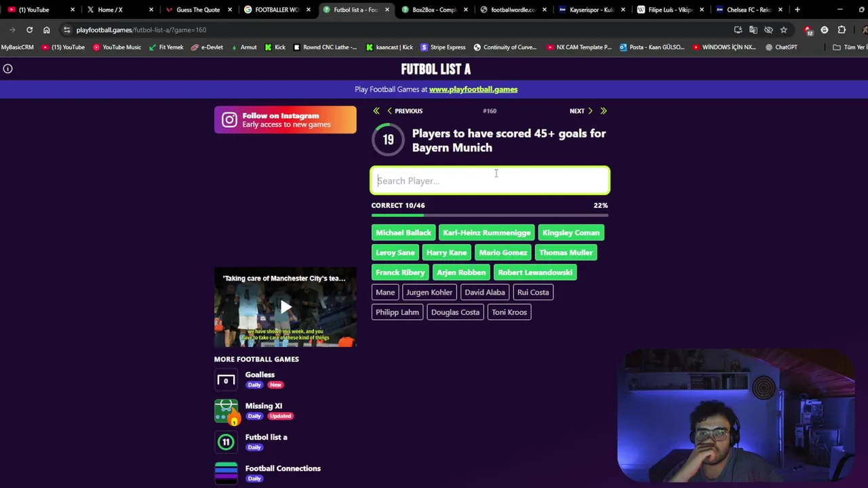Click the Follow on Instagram banner
Screen dimensions: 868x488
pyautogui.click(x=285, y=120)
